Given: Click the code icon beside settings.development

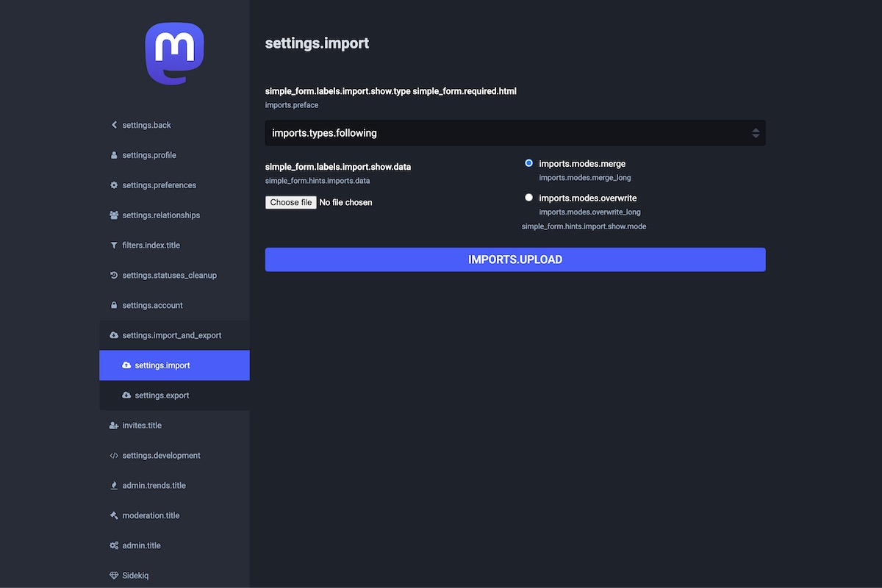Looking at the screenshot, I should coord(114,456).
